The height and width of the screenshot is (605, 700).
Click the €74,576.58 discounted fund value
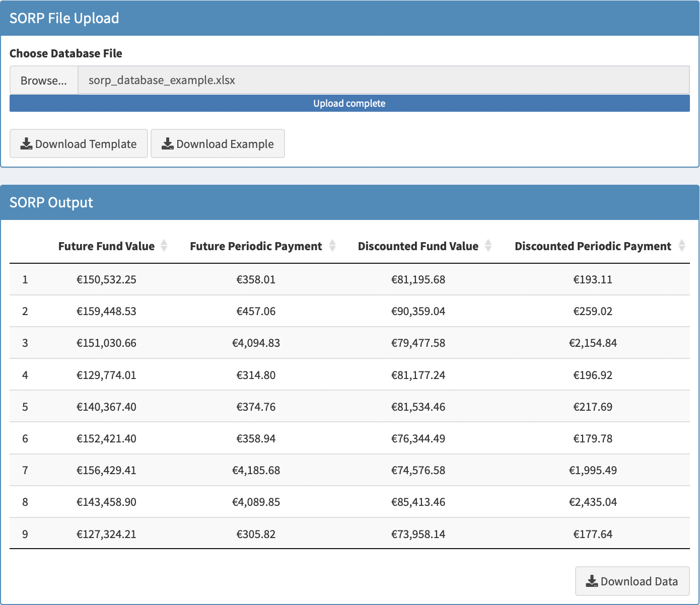(418, 470)
